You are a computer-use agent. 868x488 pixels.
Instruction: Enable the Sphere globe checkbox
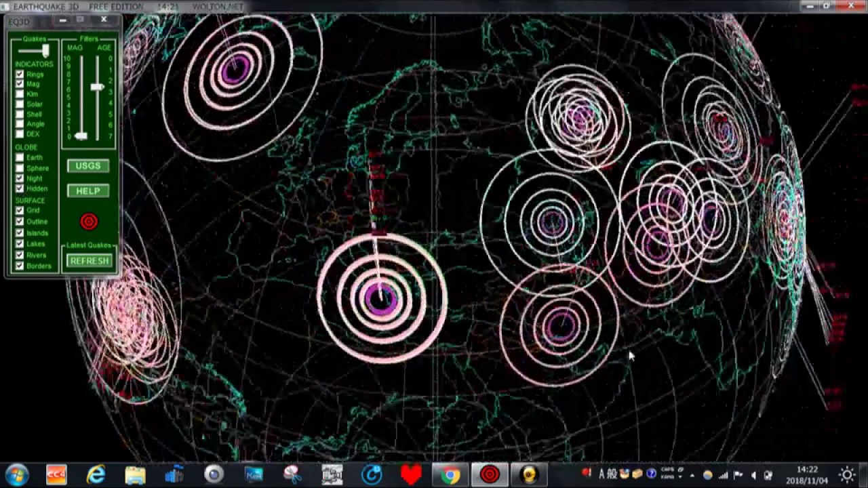(x=20, y=168)
